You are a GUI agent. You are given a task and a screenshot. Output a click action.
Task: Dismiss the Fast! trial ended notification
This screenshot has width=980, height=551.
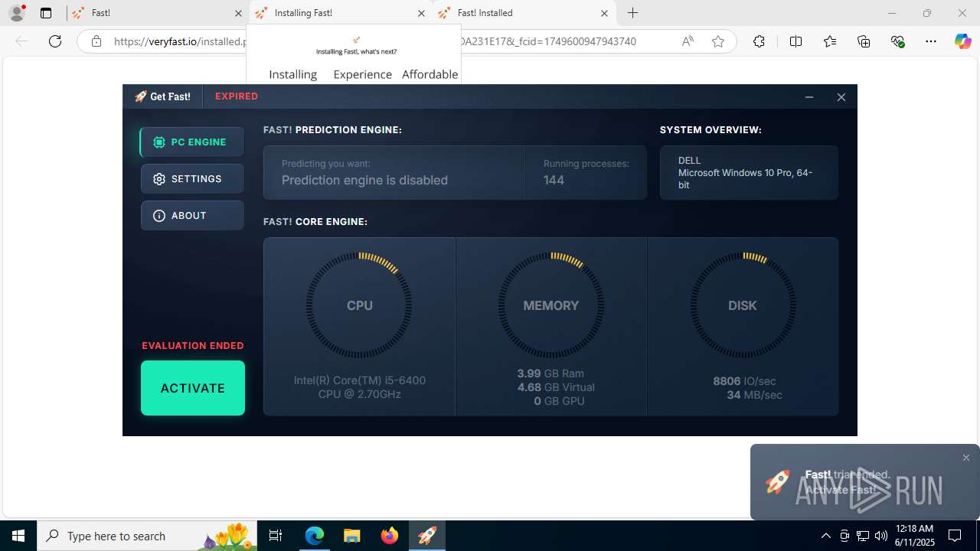click(966, 458)
